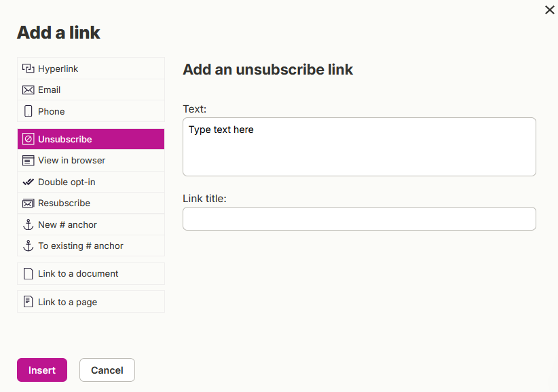This screenshot has height=392, width=558.
Task: Select the Hyperlink link type
Action: (x=91, y=68)
